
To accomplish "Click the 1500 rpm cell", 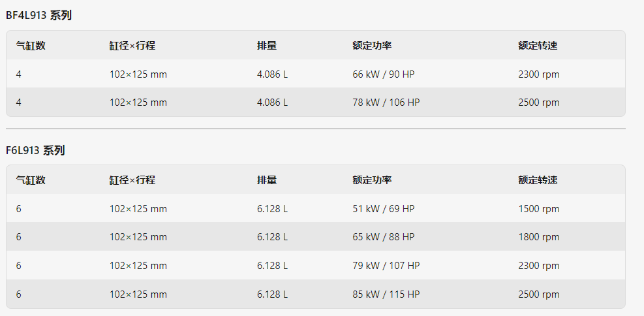I will coord(539,209).
